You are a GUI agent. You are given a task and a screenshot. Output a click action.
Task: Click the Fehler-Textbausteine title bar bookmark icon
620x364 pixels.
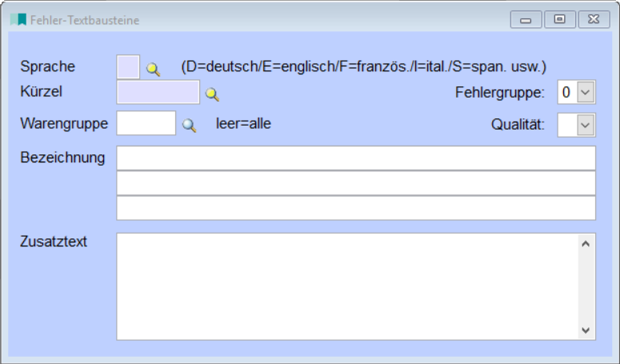point(18,19)
